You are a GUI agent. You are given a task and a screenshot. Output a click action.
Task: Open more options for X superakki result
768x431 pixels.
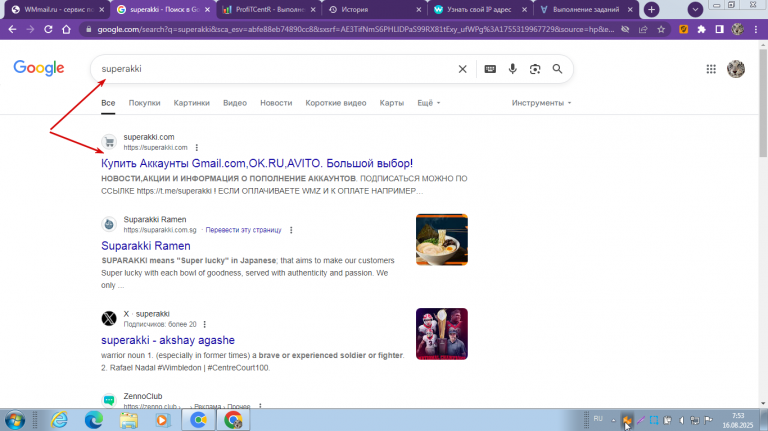tap(205, 324)
